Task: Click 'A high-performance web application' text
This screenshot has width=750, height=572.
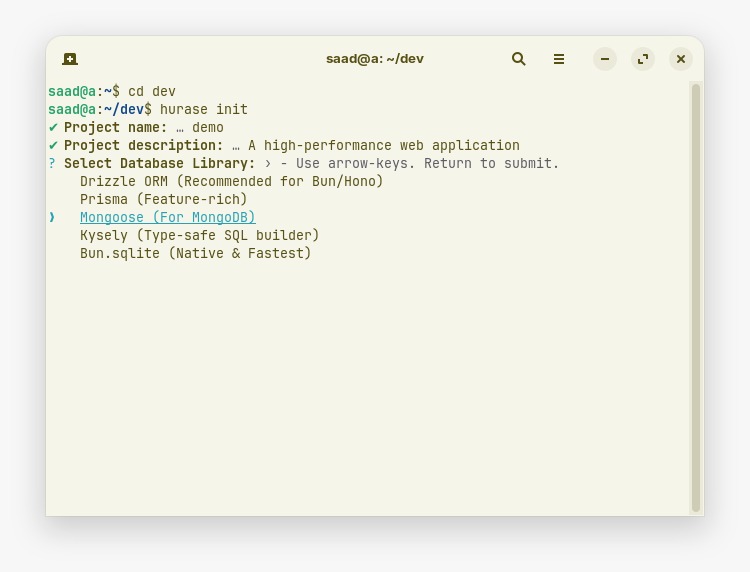Action: pyautogui.click(x=384, y=145)
